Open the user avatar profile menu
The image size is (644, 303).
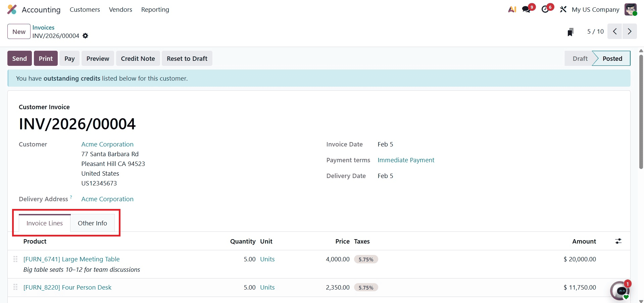point(631,9)
